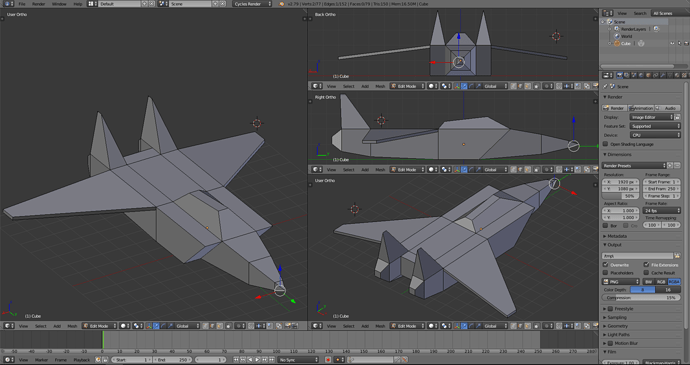Select Mesh menu in large left viewport

[72, 326]
